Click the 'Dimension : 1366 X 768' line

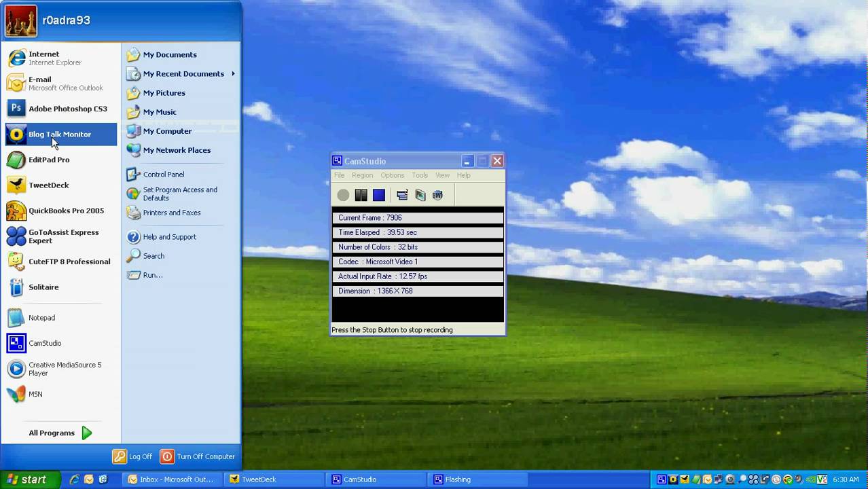pos(418,291)
